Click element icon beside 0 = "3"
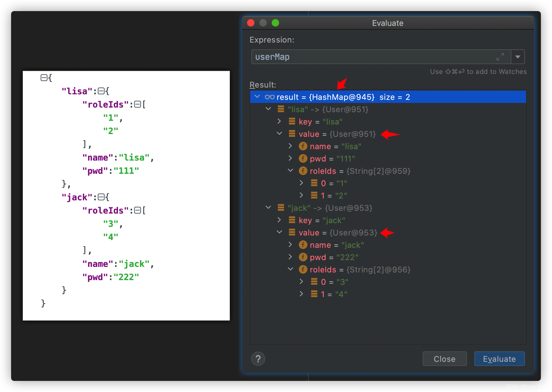The width and height of the screenshot is (552, 392). tap(314, 281)
